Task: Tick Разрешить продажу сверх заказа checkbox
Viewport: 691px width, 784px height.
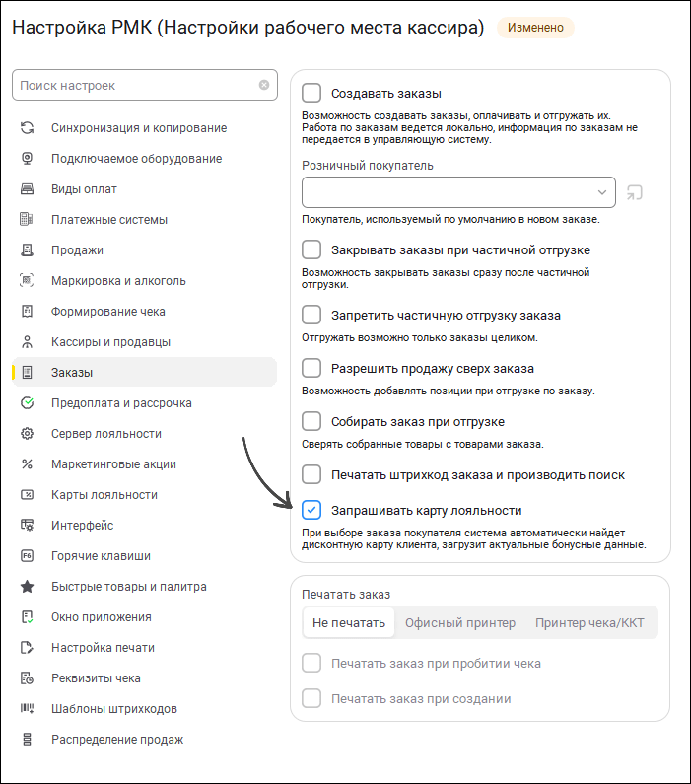Action: [x=311, y=368]
